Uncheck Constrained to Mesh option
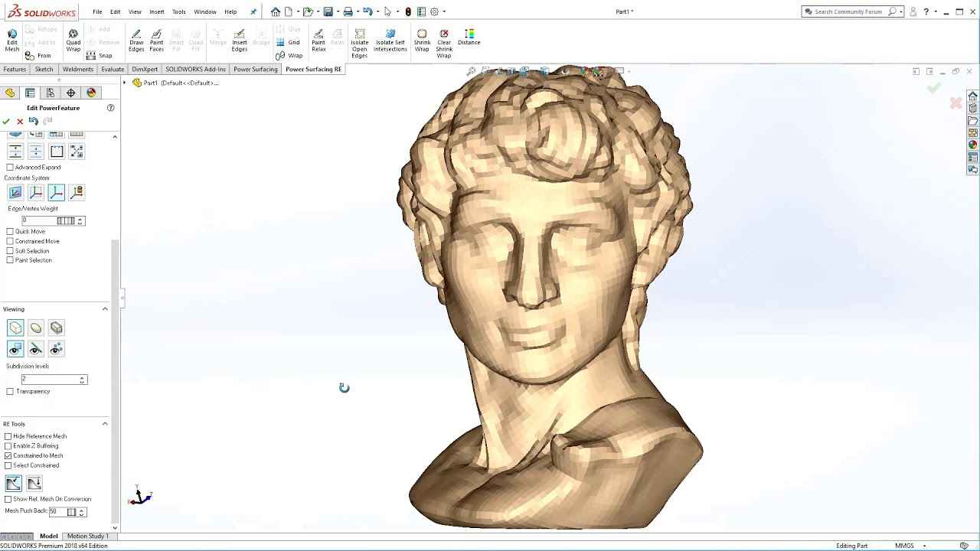This screenshot has width=980, height=551. (8, 456)
